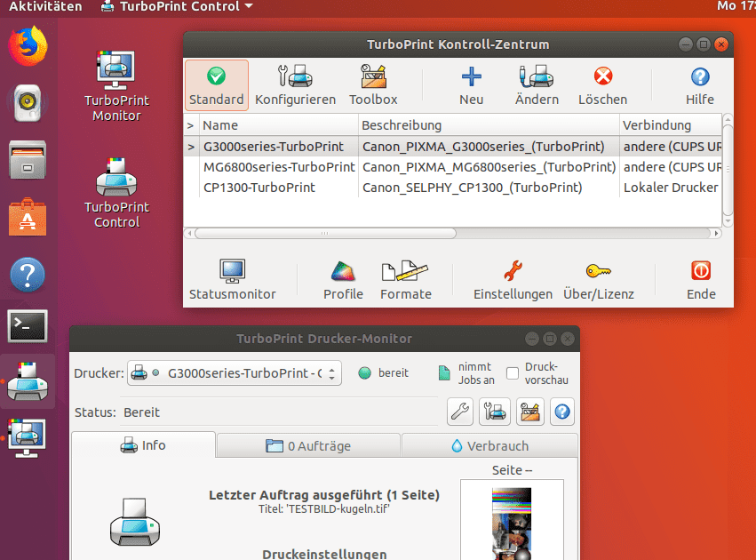Open Über/Lizenz key dialog

(599, 280)
